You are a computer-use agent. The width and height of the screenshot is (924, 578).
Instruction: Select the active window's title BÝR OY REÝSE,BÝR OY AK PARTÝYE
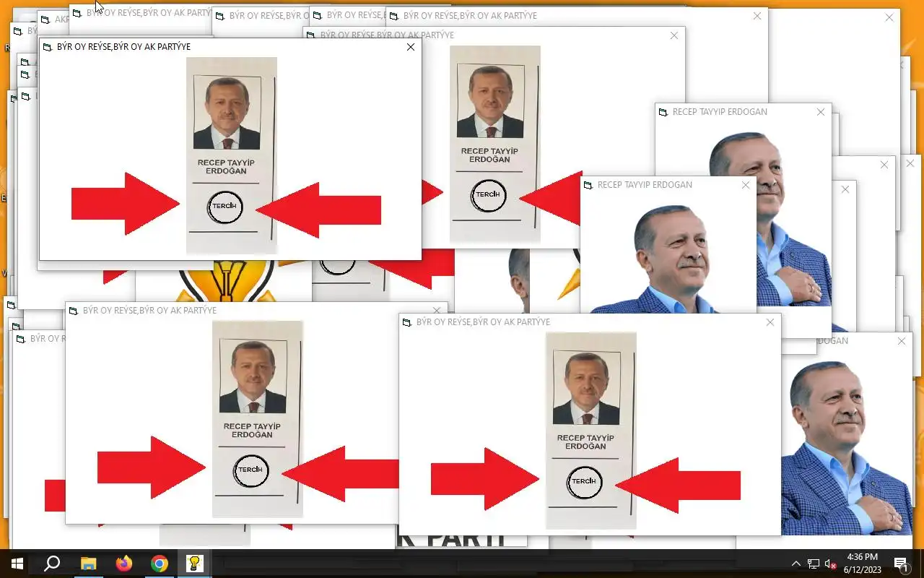pyautogui.click(x=124, y=47)
